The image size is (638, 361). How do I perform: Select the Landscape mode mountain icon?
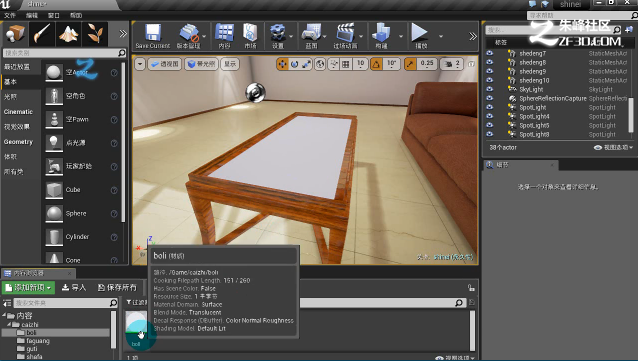(x=68, y=34)
